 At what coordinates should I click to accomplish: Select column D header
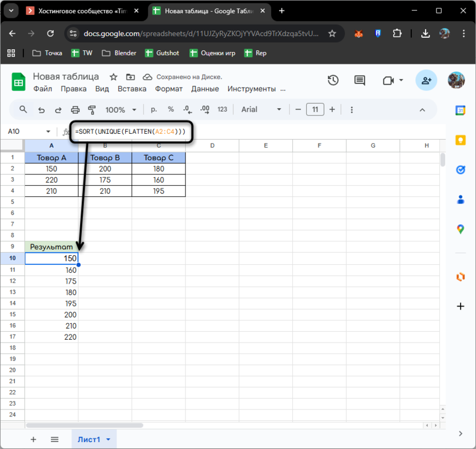point(212,145)
